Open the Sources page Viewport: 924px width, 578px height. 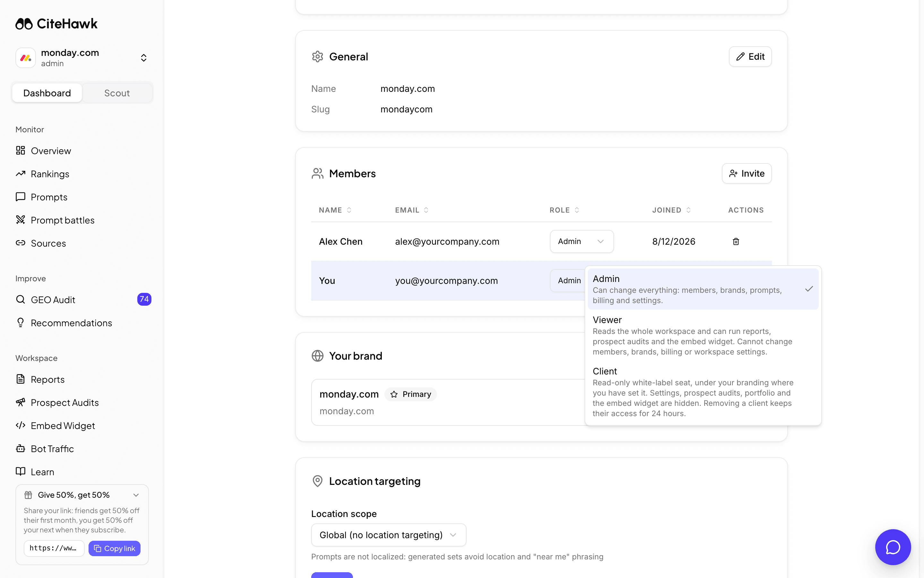[x=48, y=243]
